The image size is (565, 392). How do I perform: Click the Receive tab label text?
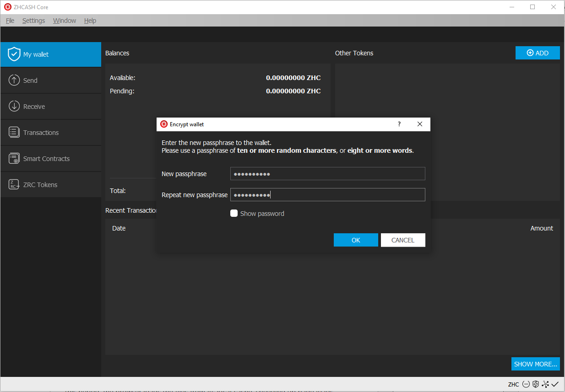(x=34, y=107)
